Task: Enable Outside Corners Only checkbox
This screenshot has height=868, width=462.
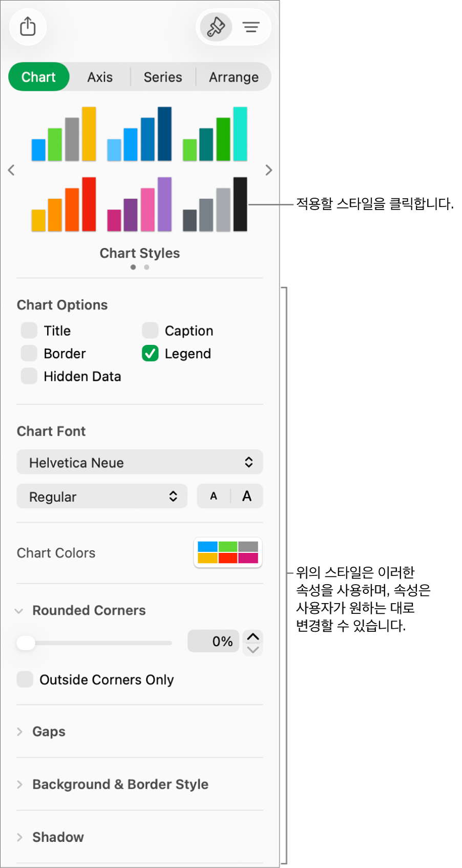Action: (25, 679)
